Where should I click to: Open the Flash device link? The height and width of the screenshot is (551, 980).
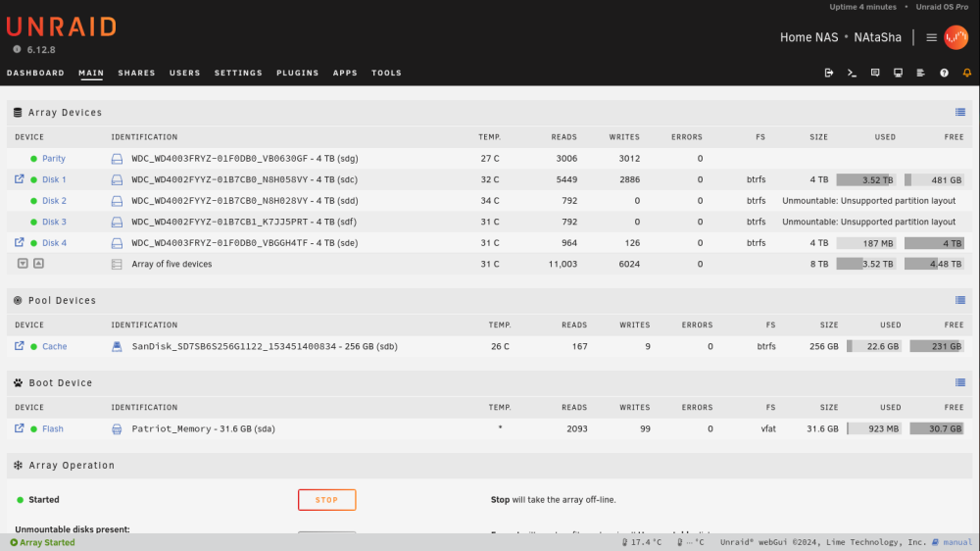53,429
